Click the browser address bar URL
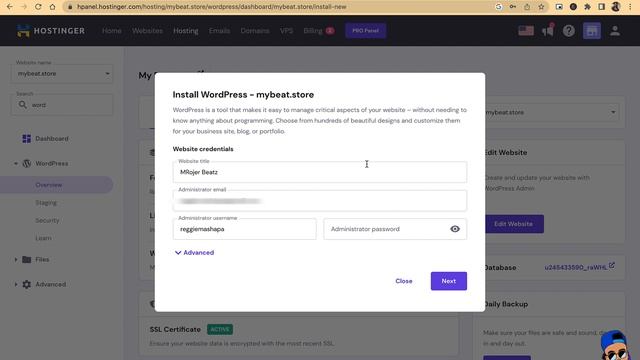640x360 pixels. coord(211,7)
